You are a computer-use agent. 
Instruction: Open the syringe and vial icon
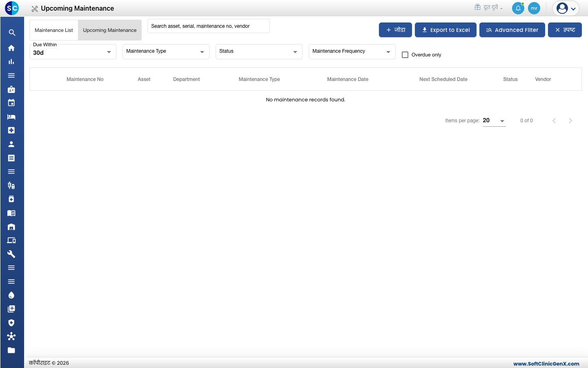click(x=11, y=185)
